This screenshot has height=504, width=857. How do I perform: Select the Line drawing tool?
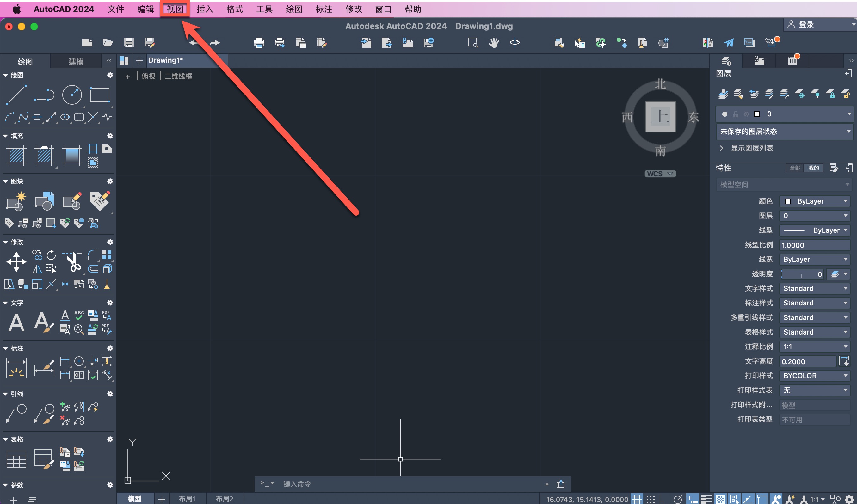click(x=16, y=95)
